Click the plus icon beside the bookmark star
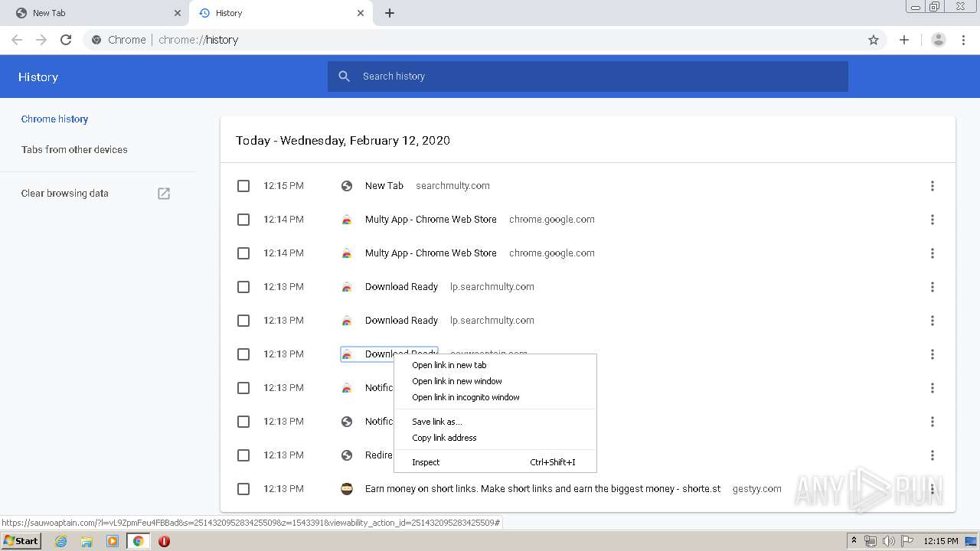This screenshot has width=980, height=551. tap(904, 40)
